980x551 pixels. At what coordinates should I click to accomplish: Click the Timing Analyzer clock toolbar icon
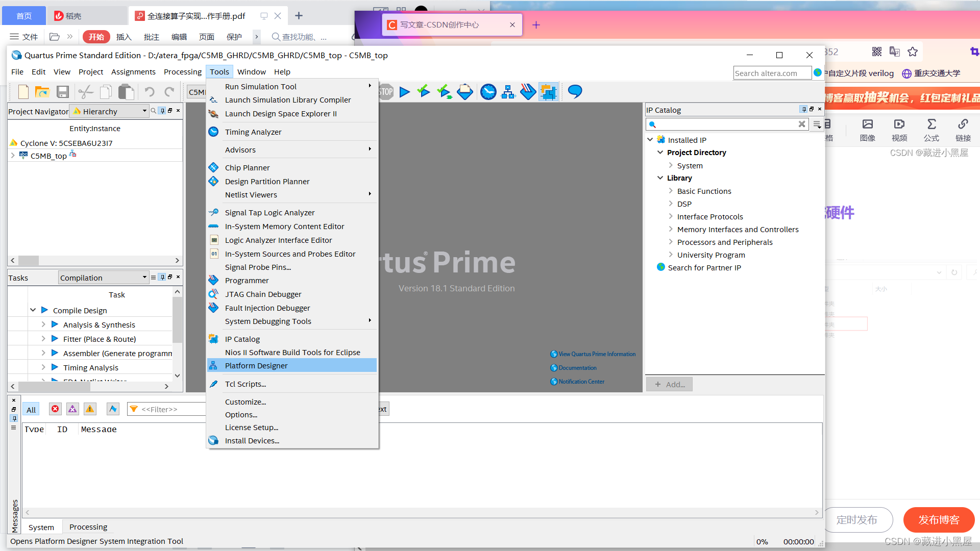(x=488, y=92)
